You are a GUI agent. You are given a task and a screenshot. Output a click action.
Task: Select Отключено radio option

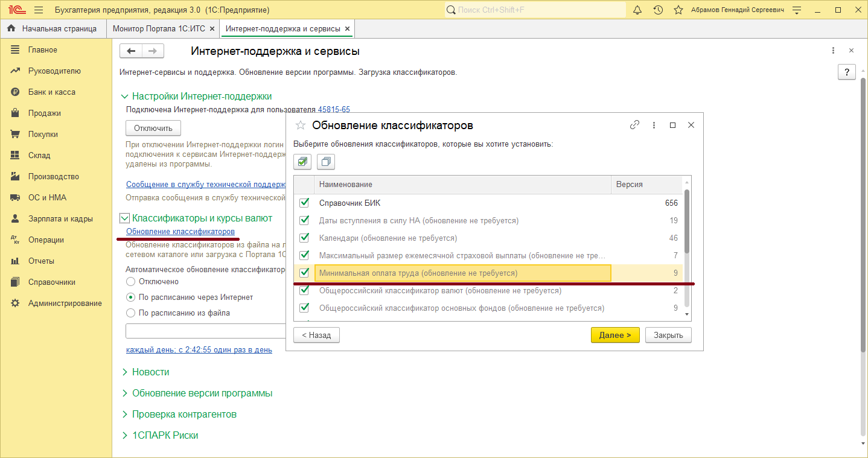coord(130,282)
